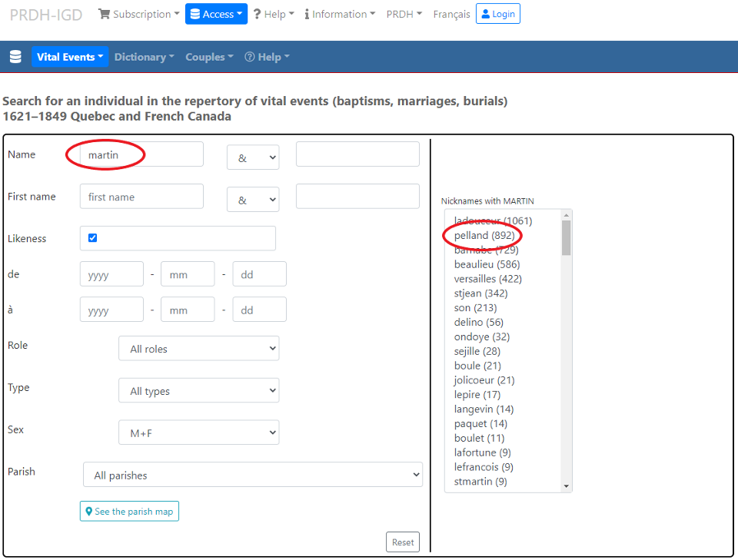Toggle the Likeness checkbox
Viewport: 738px width, 560px height.
tap(93, 238)
